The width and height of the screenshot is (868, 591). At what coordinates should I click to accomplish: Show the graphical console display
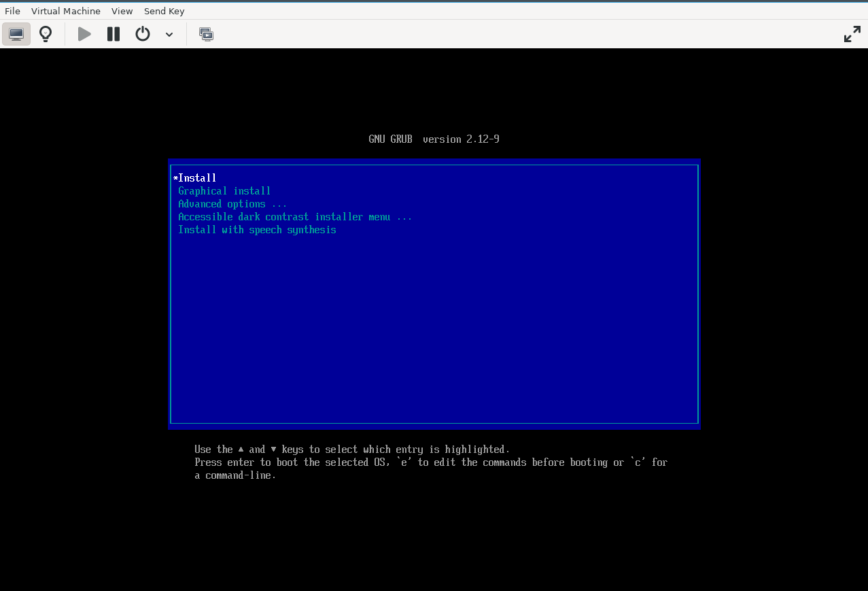click(x=16, y=33)
